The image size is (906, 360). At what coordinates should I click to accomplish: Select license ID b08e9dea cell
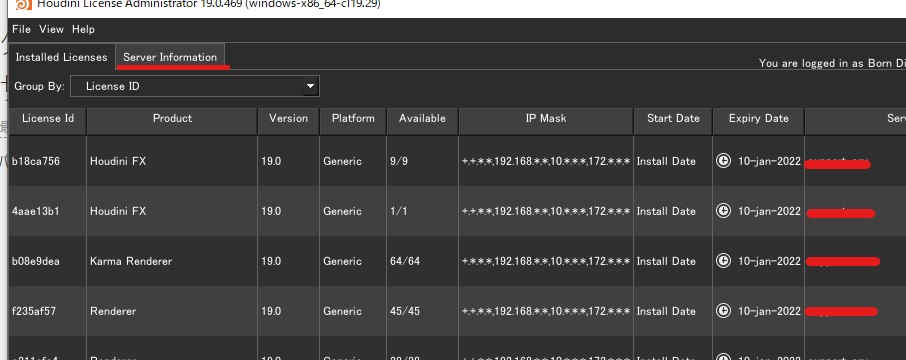[48, 261]
